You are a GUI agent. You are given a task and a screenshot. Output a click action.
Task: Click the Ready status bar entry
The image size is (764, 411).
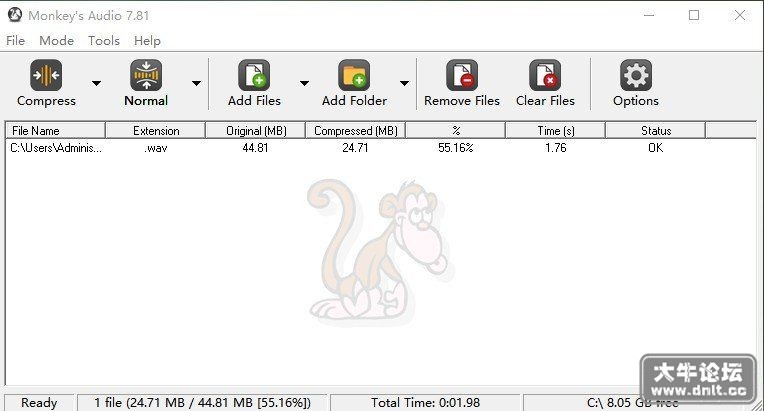pyautogui.click(x=39, y=403)
